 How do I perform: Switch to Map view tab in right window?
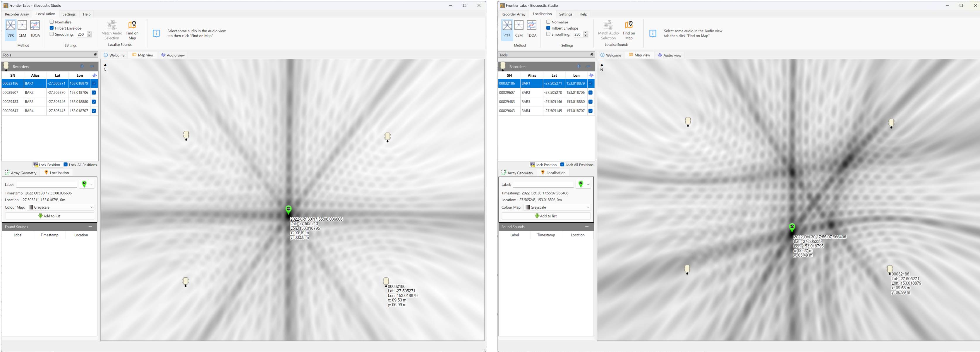[639, 55]
